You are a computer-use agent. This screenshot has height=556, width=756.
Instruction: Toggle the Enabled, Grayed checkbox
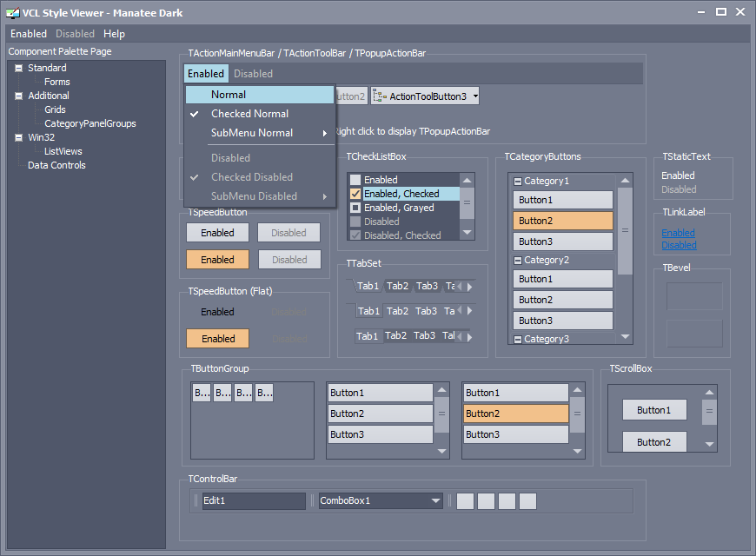(355, 208)
